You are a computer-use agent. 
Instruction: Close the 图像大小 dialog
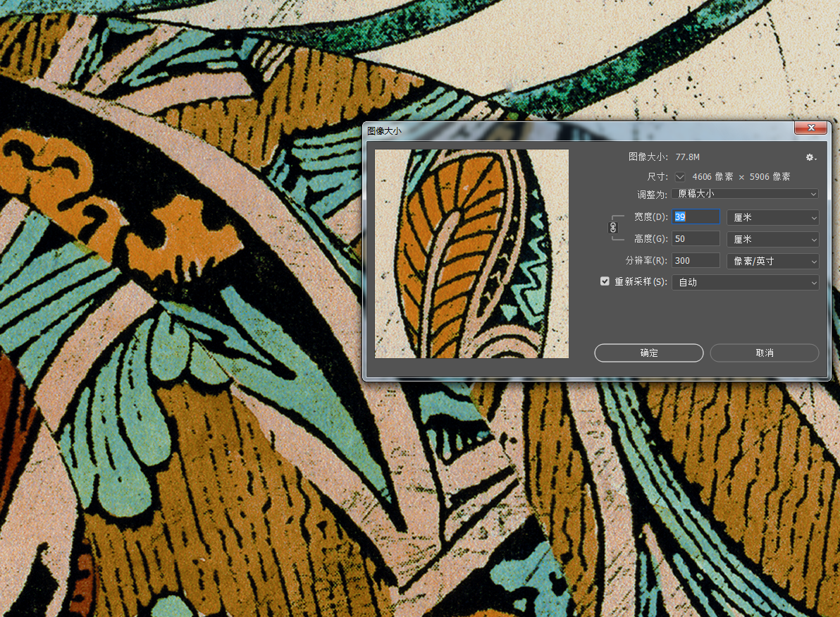click(x=811, y=128)
